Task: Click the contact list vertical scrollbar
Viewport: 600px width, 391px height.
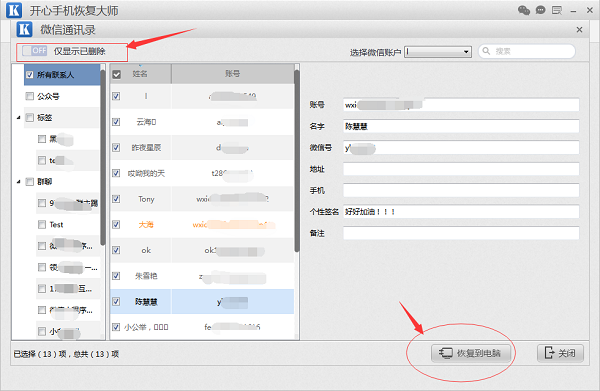Action: click(297, 161)
